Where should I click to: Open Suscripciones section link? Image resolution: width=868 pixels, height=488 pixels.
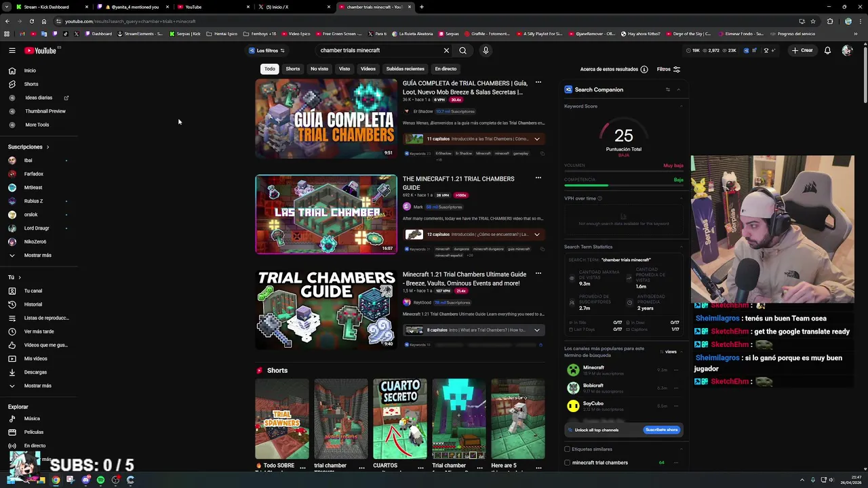(28, 147)
